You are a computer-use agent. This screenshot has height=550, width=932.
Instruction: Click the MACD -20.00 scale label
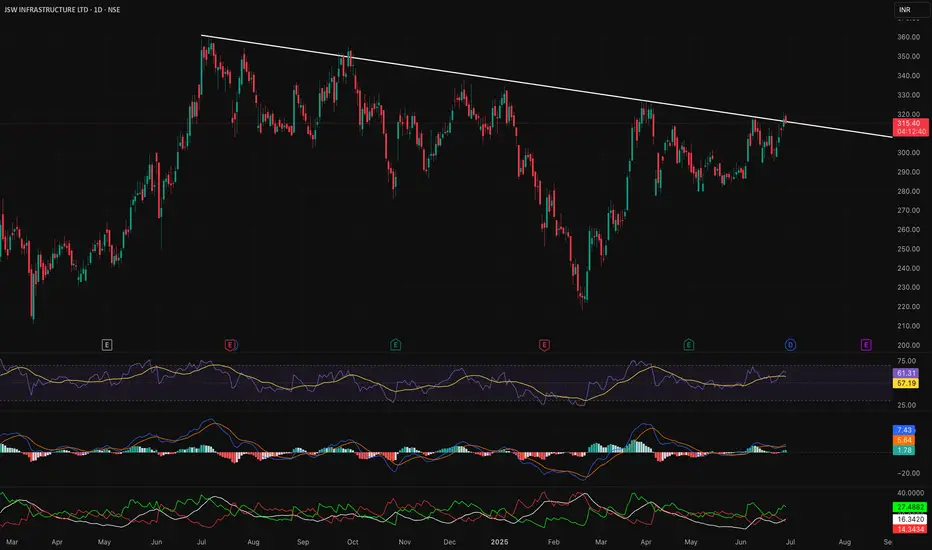908,473
